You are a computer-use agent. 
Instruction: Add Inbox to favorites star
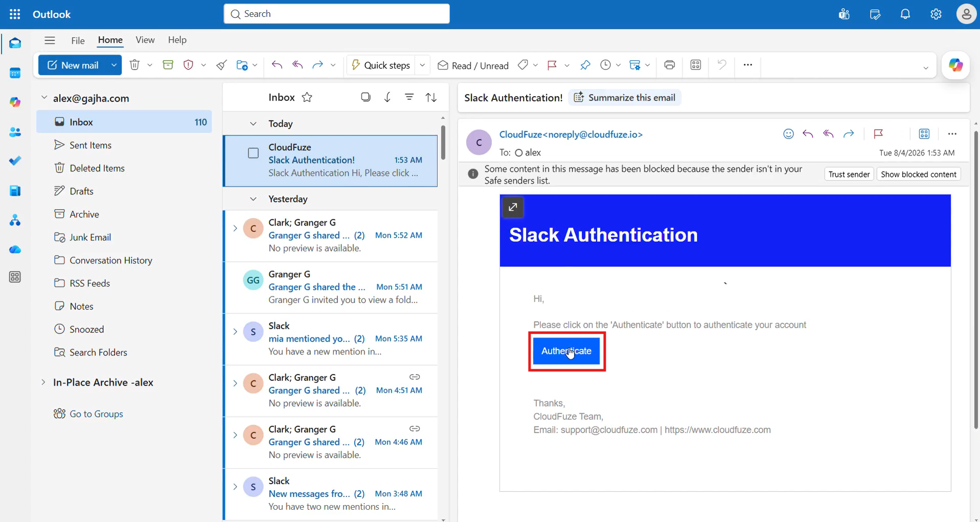307,97
